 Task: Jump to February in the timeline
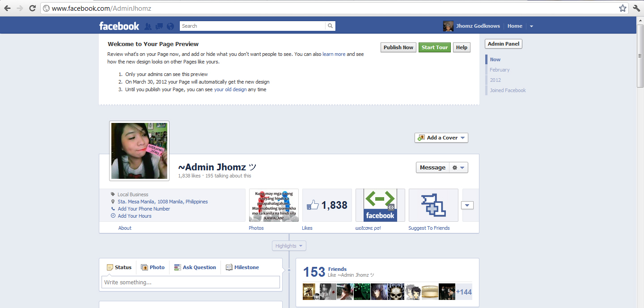pyautogui.click(x=500, y=70)
